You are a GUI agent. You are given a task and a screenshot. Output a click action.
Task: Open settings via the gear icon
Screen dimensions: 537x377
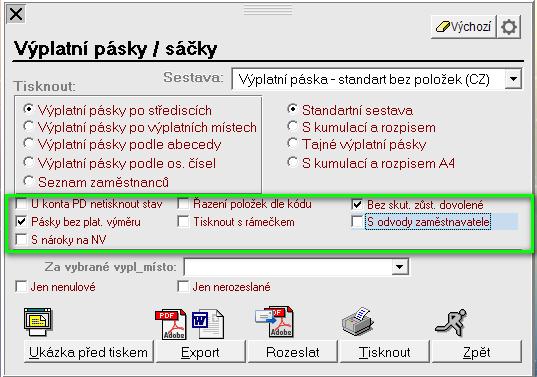pyautogui.click(x=509, y=27)
